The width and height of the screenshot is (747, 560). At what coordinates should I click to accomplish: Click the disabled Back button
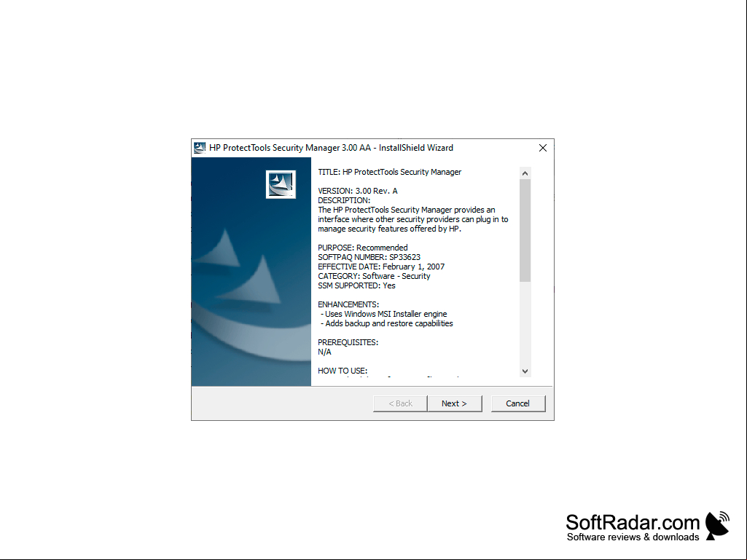pos(400,403)
